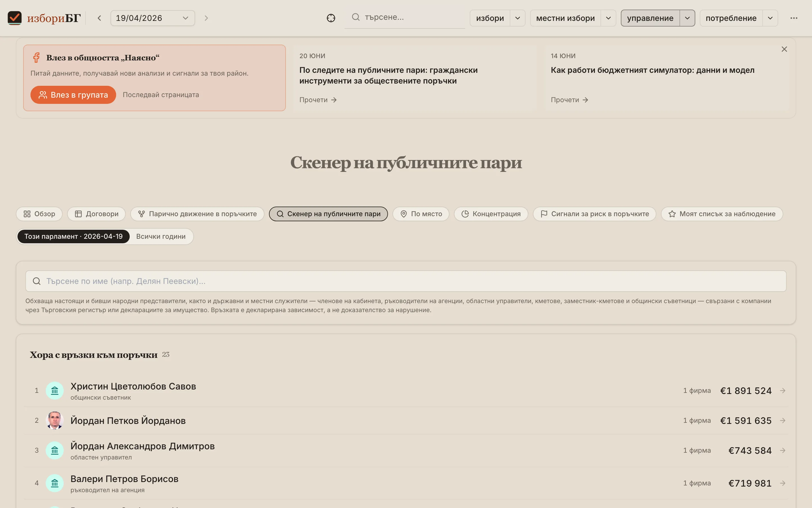Click institution avatar icon of Йордан Димитров
Image resolution: width=812 pixels, height=508 pixels.
click(x=55, y=450)
